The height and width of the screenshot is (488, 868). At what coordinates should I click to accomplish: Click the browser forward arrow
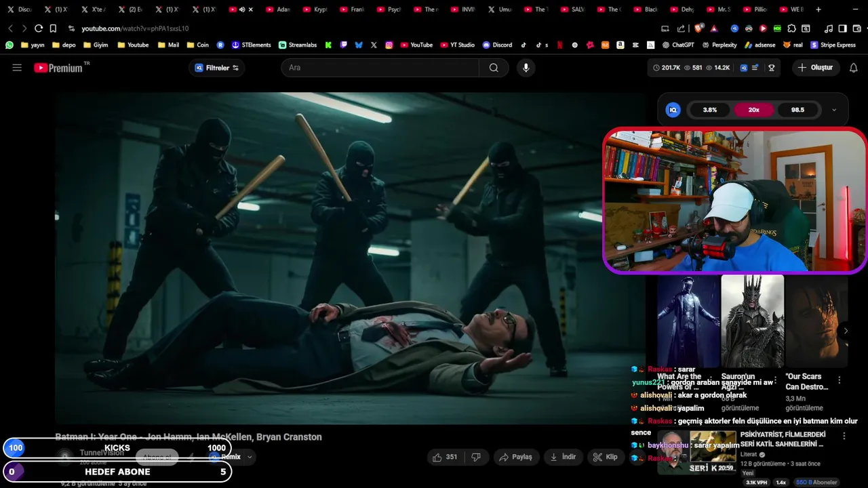point(24,28)
